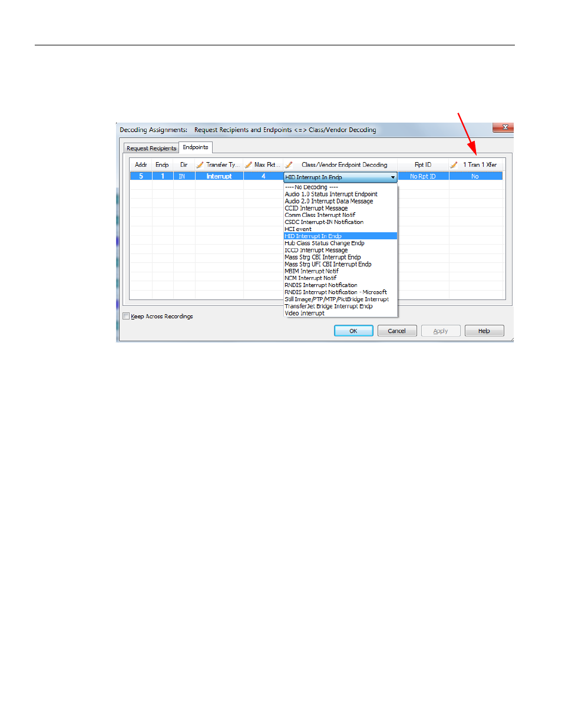The image size is (562, 728).
Task: Click the 'No' cell under 1 Tran 1 Xfer
Action: pyautogui.click(x=475, y=176)
